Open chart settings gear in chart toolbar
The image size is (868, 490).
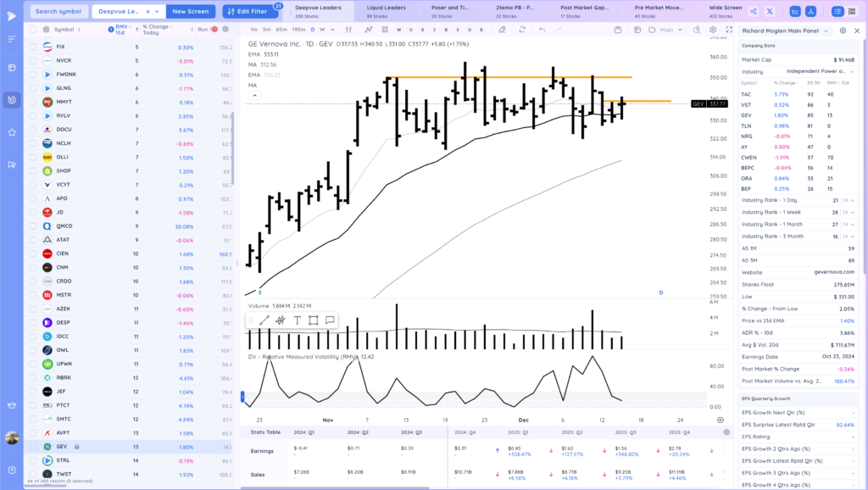713,30
